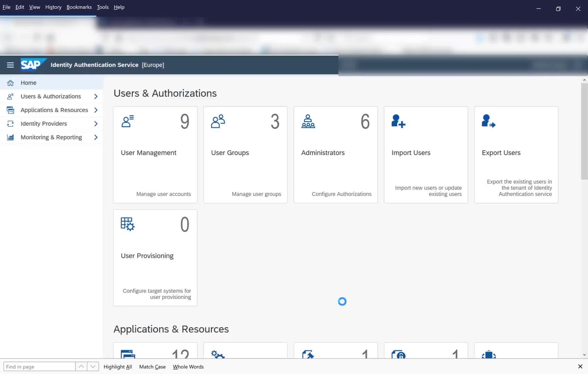Toggle Highlight All in find bar
588x374 pixels.
[118, 367]
